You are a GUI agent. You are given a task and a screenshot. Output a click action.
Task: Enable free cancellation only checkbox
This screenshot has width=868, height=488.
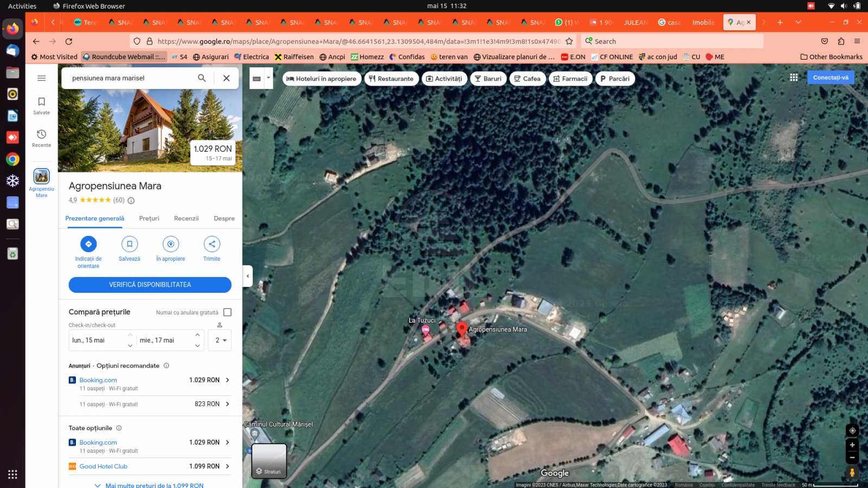[x=227, y=312]
